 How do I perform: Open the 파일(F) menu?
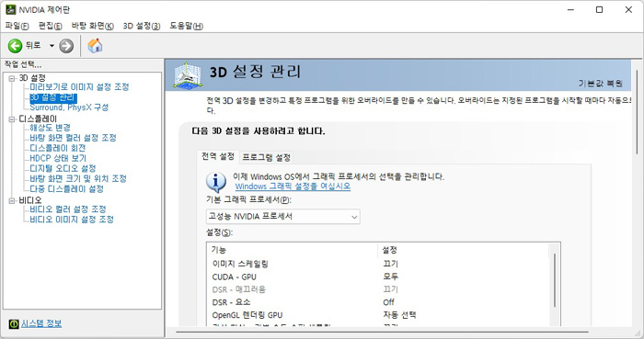click(17, 26)
